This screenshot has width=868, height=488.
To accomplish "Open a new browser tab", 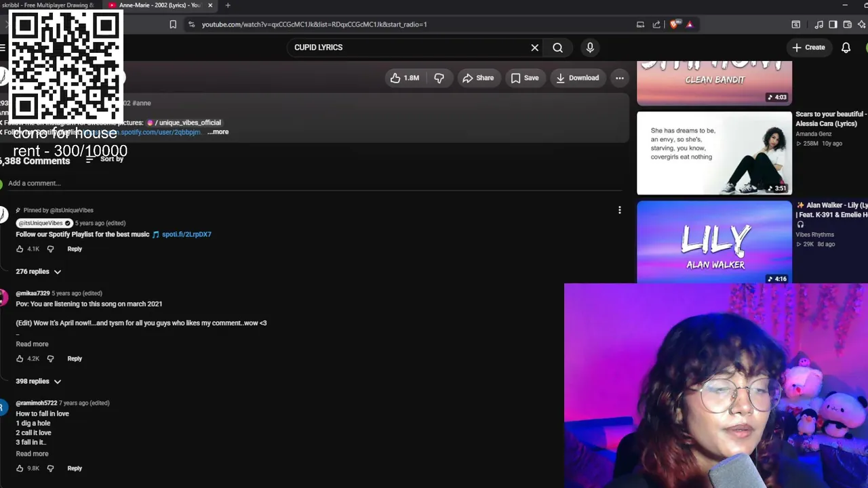I will click(228, 5).
